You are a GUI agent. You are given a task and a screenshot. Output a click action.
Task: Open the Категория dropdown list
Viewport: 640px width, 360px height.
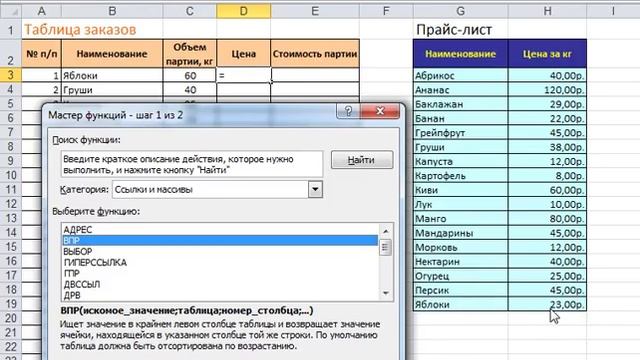pos(315,189)
